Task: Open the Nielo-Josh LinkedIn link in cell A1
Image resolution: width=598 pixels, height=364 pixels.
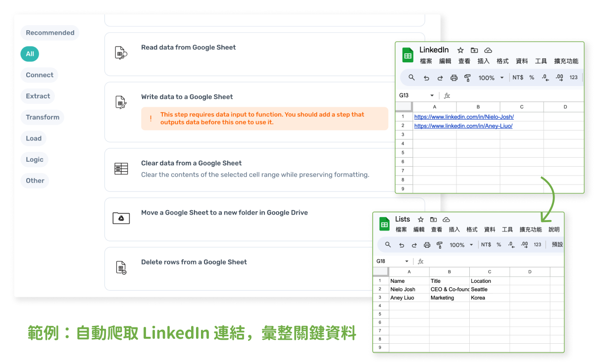Action: [x=464, y=116]
